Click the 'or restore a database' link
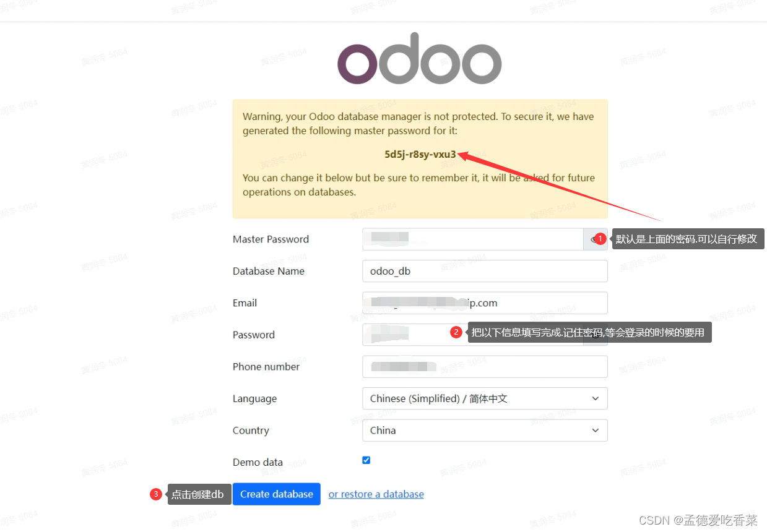 (376, 494)
